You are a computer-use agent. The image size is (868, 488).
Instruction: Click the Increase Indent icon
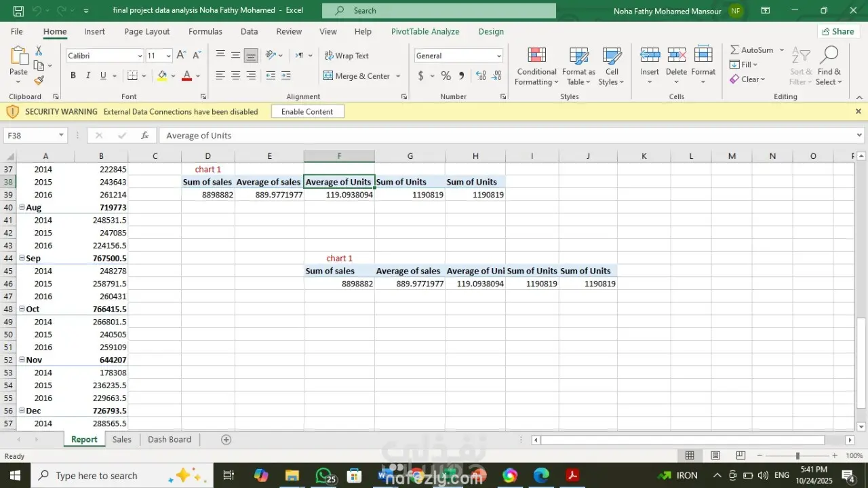click(286, 76)
